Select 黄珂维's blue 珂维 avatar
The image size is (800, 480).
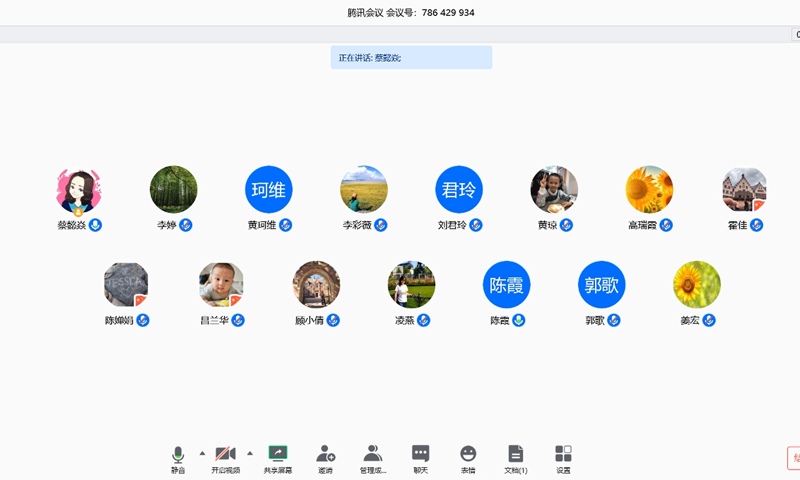click(x=269, y=189)
